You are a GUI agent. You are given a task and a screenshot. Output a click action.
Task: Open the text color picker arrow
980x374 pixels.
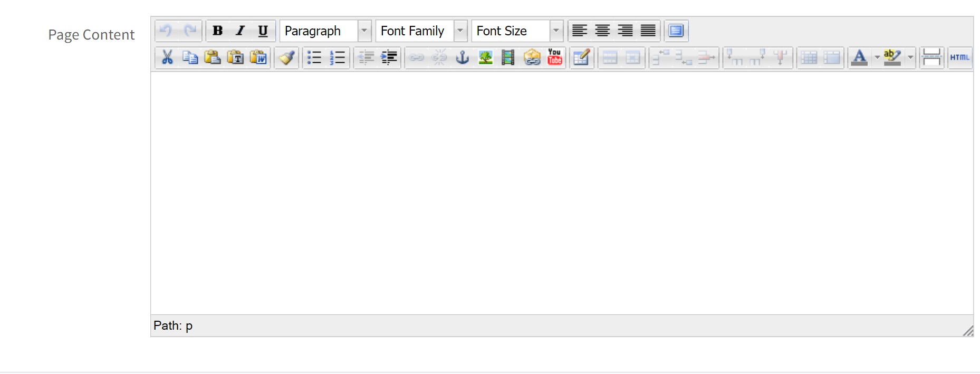click(877, 57)
